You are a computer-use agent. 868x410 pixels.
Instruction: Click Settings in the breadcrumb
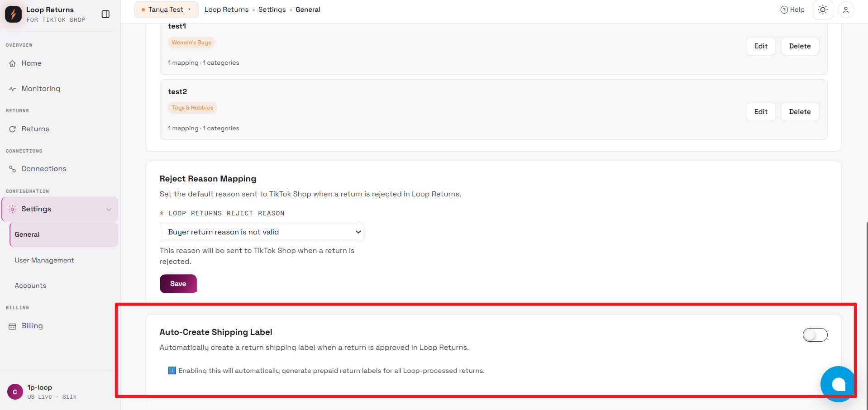pyautogui.click(x=272, y=10)
